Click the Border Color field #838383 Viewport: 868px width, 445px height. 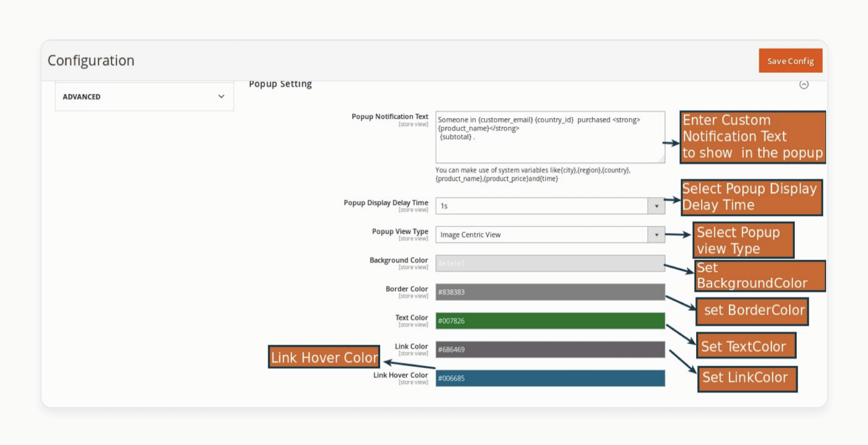(x=550, y=292)
